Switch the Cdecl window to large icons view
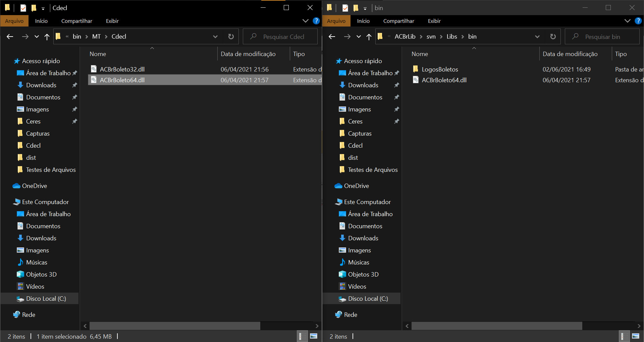Image resolution: width=644 pixels, height=342 pixels. [314, 336]
